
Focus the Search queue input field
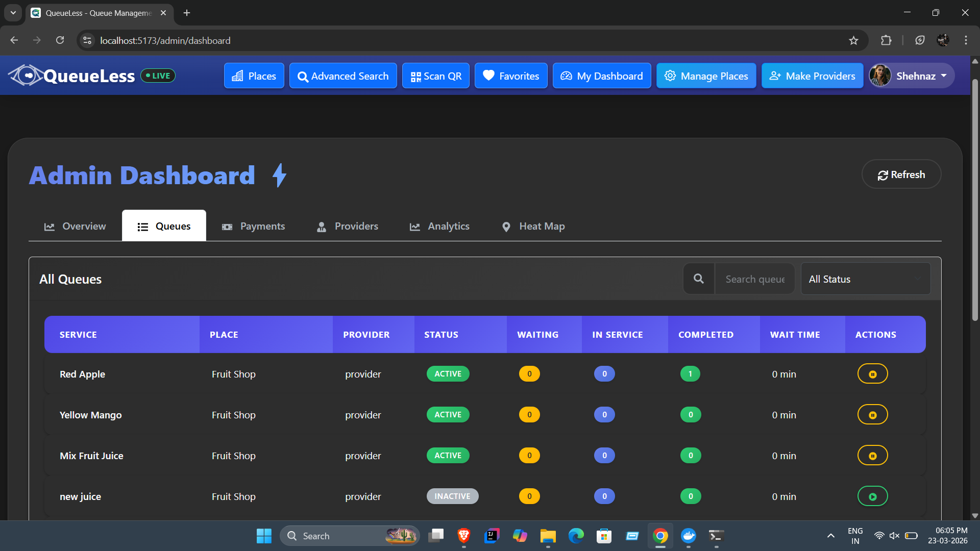click(755, 279)
